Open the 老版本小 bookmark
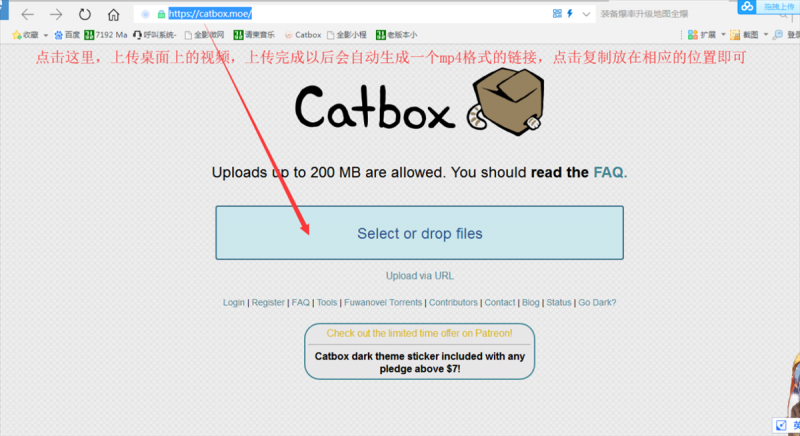Screen dimensions: 800x436 (396, 35)
